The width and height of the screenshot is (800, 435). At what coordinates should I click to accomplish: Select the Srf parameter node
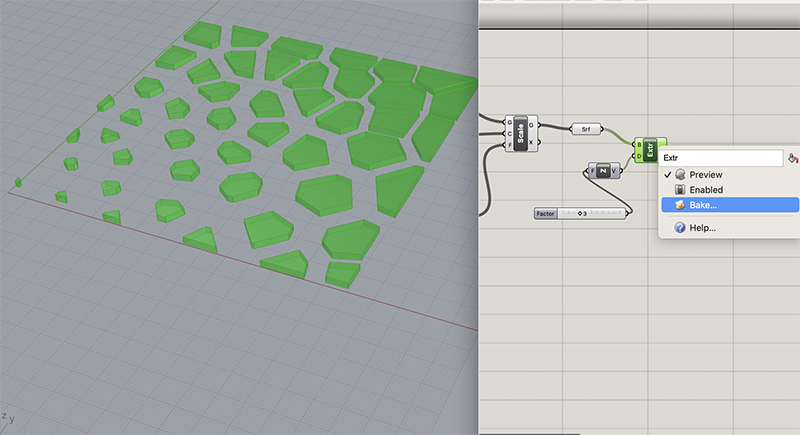coord(585,129)
